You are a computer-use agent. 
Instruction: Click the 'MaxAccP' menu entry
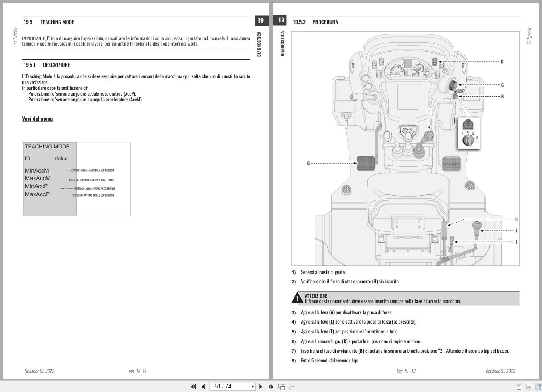coord(37,194)
